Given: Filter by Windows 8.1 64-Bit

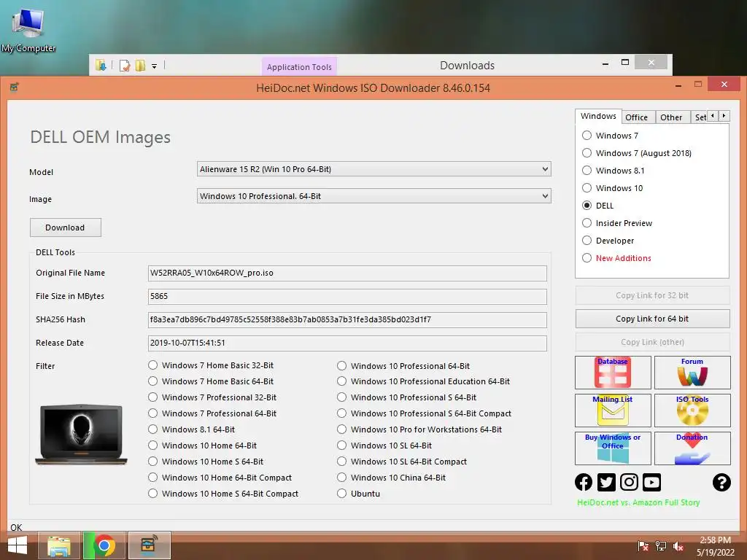Looking at the screenshot, I should pos(152,429).
